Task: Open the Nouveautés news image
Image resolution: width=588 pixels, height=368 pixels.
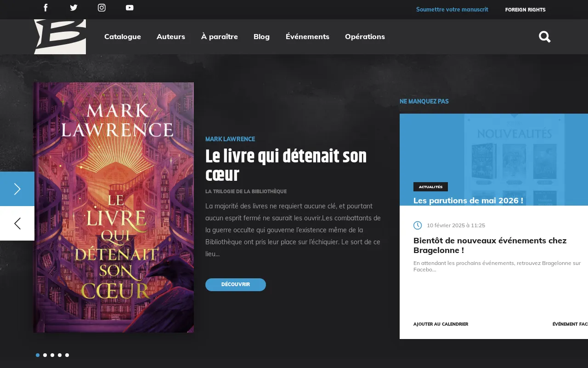Action: click(x=494, y=160)
